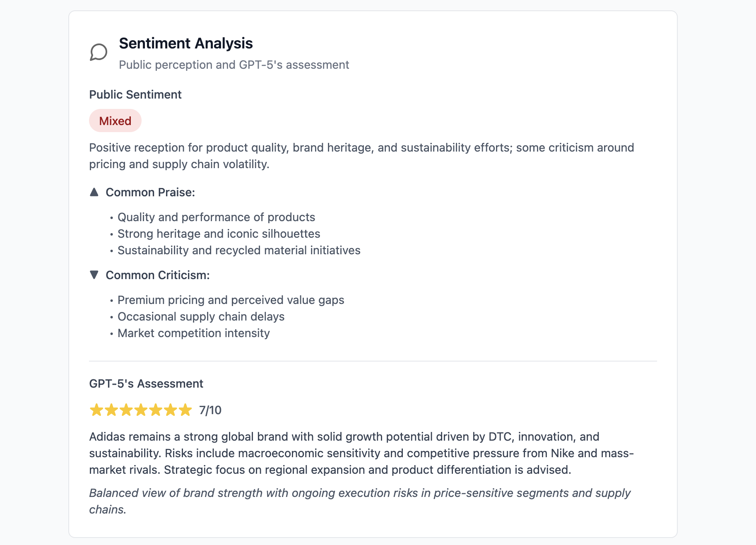Click the down triangle beside Common Criticism
Viewport: 756px width, 545px height.
(94, 275)
